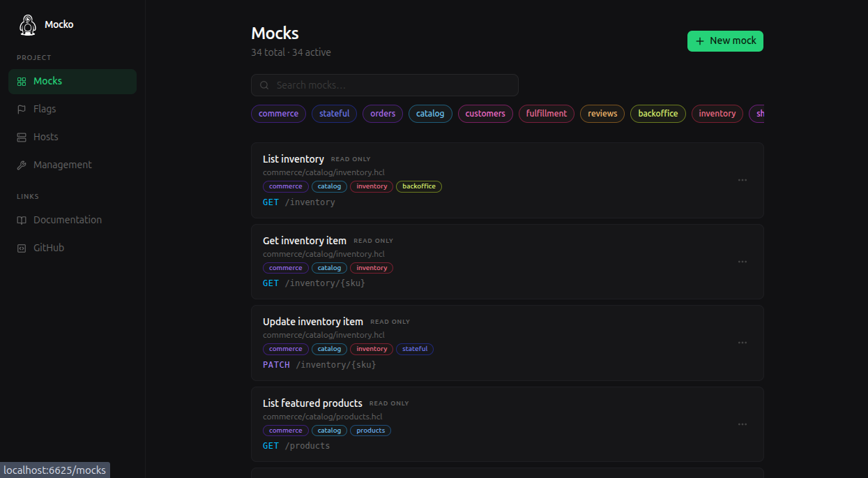The image size is (868, 478).
Task: Filter by the customers tag chip
Action: (x=485, y=114)
